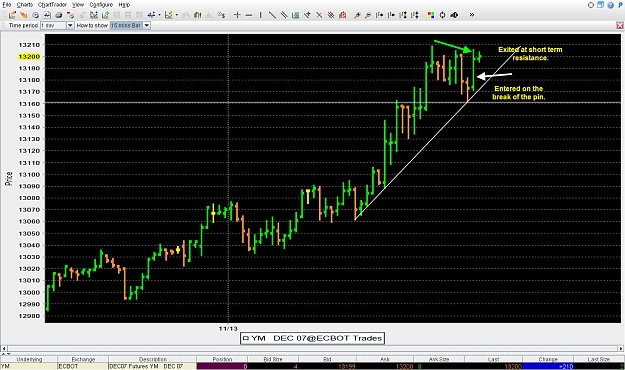Viewport: 625px width, 370px height.
Task: Click the 13200 ask price cell
Action: click(x=385, y=366)
